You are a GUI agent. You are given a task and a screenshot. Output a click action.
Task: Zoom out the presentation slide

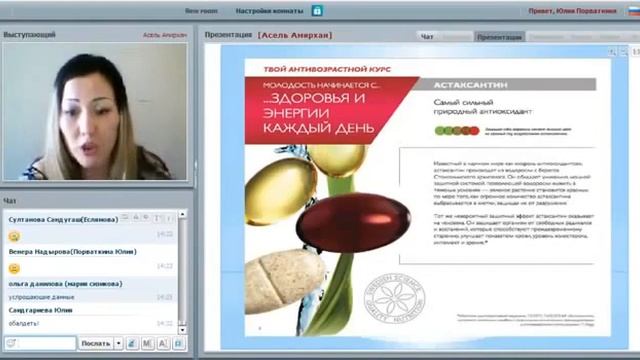624,52
